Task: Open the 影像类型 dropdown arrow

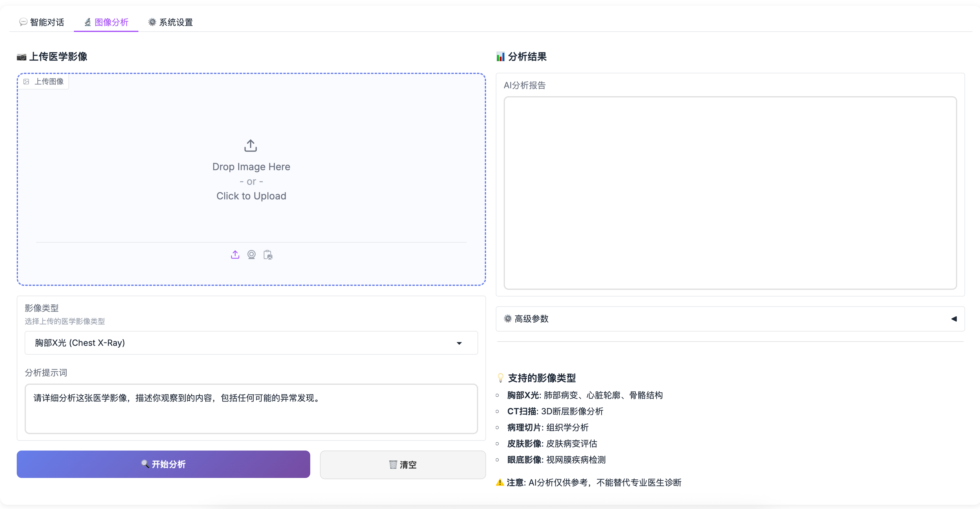Action: click(x=459, y=343)
